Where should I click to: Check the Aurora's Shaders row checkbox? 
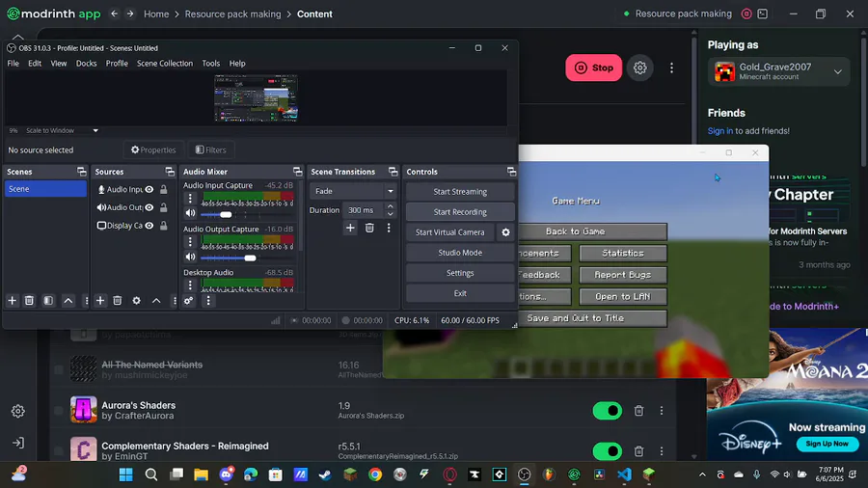coord(59,411)
